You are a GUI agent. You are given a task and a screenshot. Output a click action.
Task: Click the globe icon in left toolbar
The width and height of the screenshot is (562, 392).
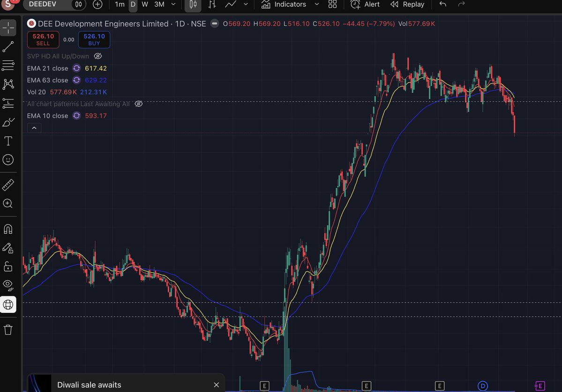(x=8, y=304)
